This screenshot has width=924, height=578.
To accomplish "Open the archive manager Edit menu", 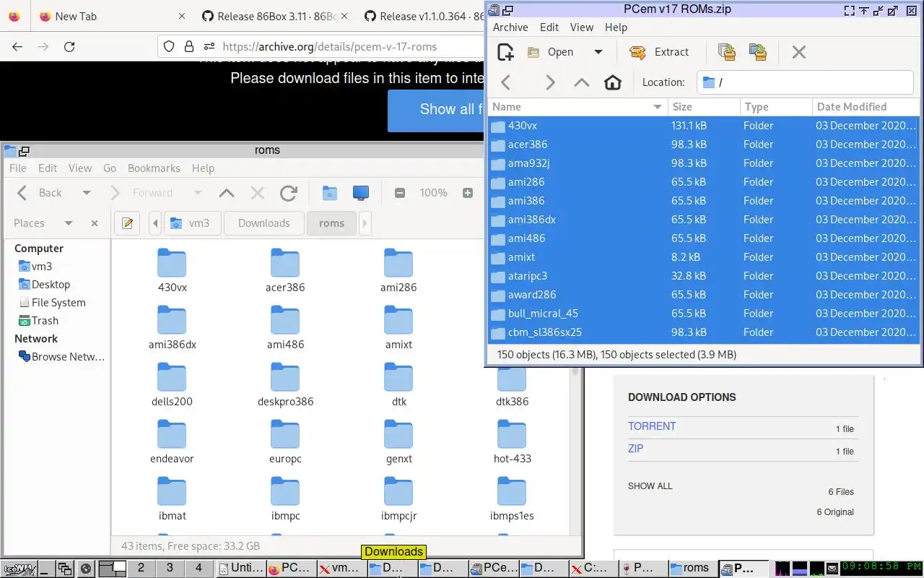I will pyautogui.click(x=549, y=27).
